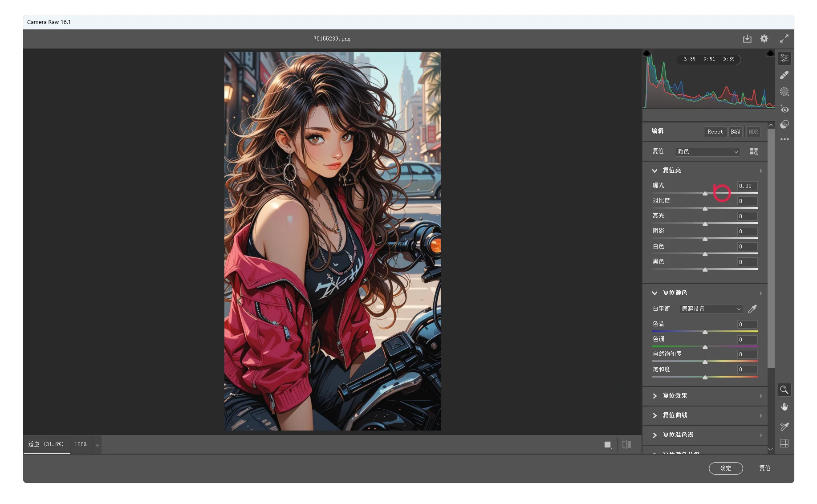Select 适应 (31.6%) zoom option
This screenshot has width=817, height=504.
pos(46,444)
